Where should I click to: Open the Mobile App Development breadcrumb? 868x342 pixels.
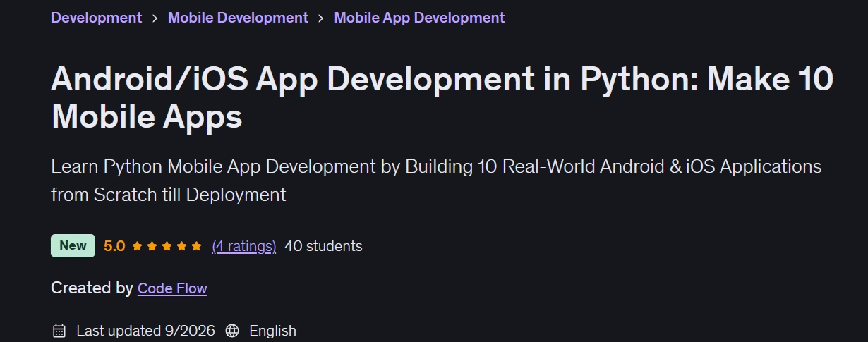[419, 18]
